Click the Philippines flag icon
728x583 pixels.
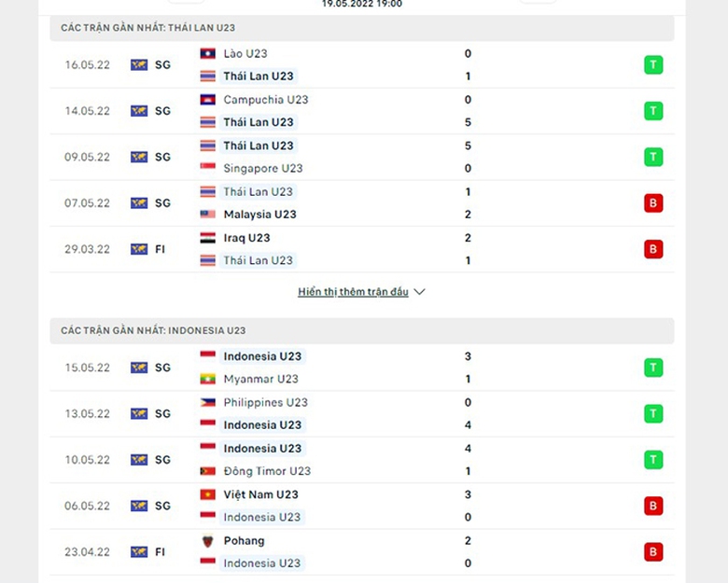pos(207,403)
